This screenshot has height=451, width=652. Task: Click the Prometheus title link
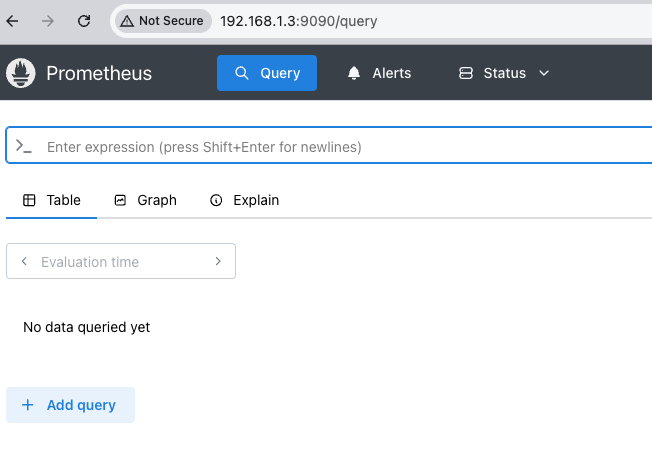point(99,73)
